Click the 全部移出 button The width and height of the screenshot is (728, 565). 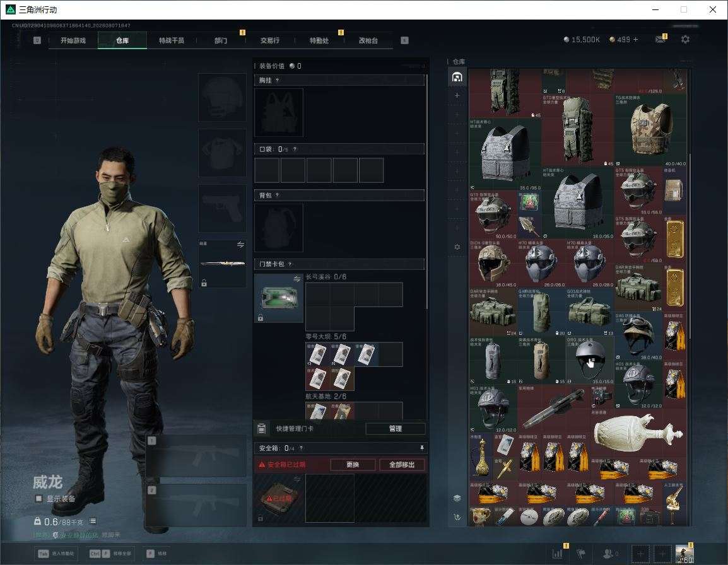click(x=402, y=464)
